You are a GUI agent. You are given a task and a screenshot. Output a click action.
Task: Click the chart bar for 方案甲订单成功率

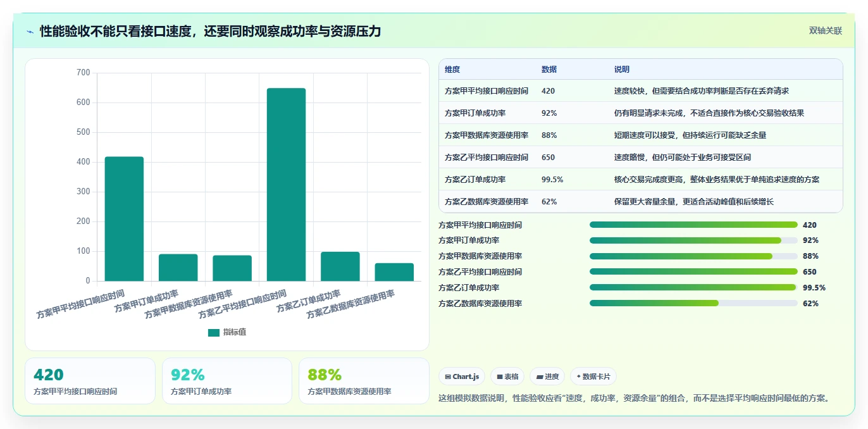coord(178,268)
